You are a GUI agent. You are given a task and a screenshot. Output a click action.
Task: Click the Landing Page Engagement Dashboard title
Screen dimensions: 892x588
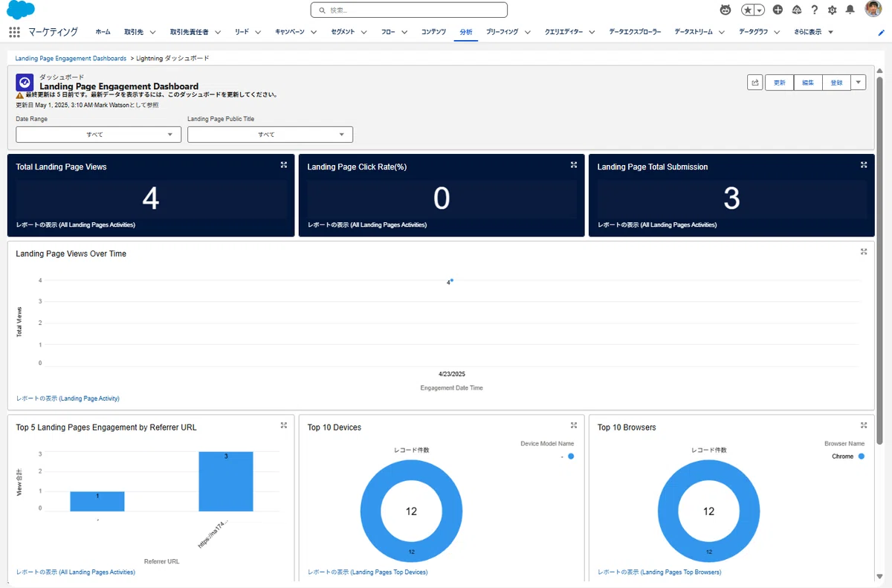click(x=119, y=86)
